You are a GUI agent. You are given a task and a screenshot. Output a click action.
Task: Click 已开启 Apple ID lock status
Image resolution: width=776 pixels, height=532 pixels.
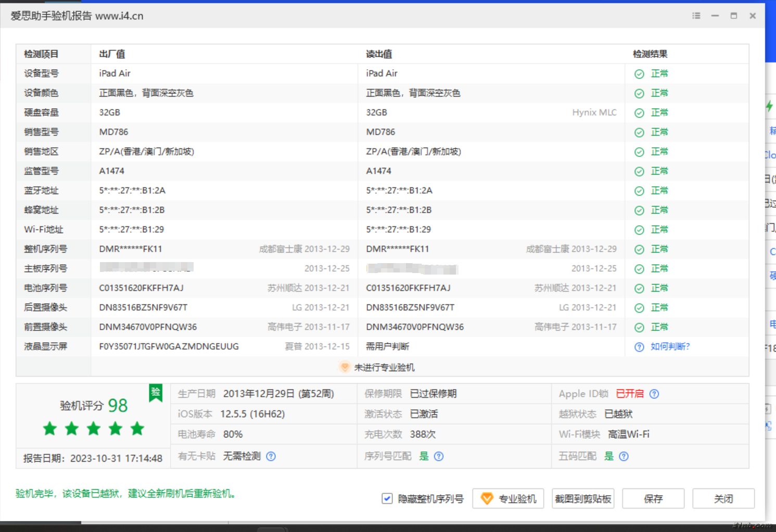point(630,394)
